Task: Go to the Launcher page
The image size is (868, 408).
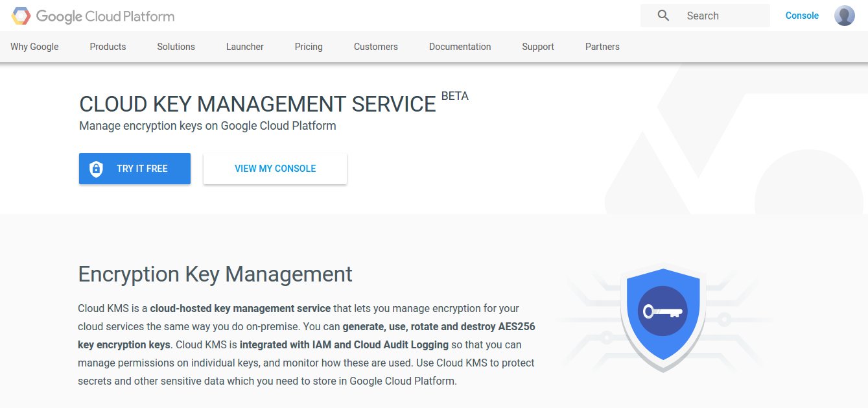Action: pos(244,47)
